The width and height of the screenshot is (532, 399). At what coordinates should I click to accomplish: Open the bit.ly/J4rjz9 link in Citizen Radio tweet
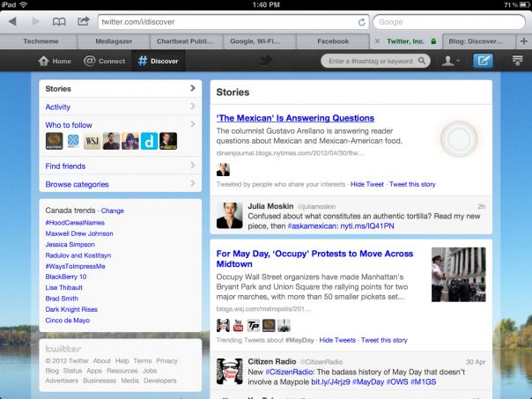(x=330, y=381)
